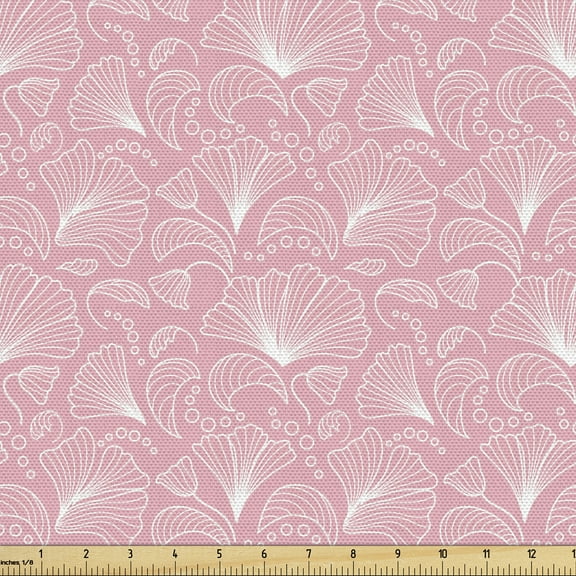Click the number 12 on ruler

click(532, 554)
